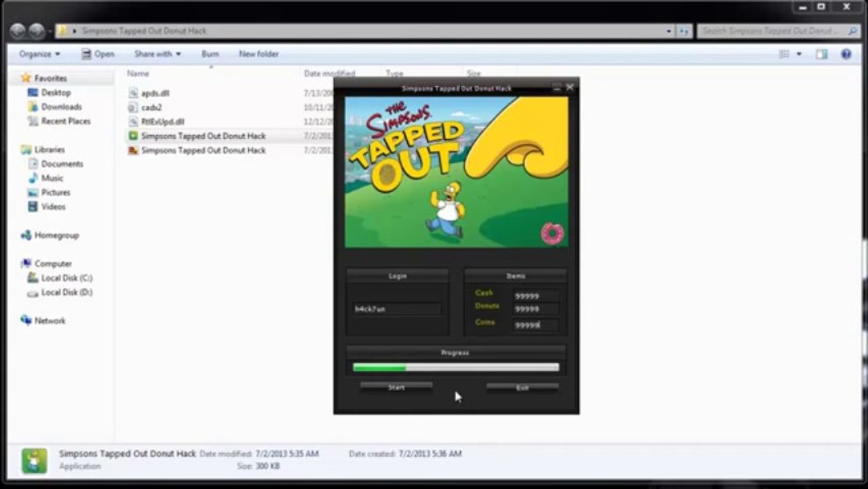Select the Network icon in sidebar
868x489 pixels.
point(26,321)
